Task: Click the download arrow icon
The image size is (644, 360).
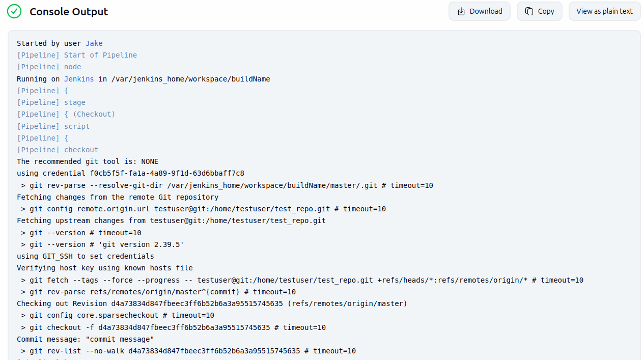Action: click(x=461, y=11)
